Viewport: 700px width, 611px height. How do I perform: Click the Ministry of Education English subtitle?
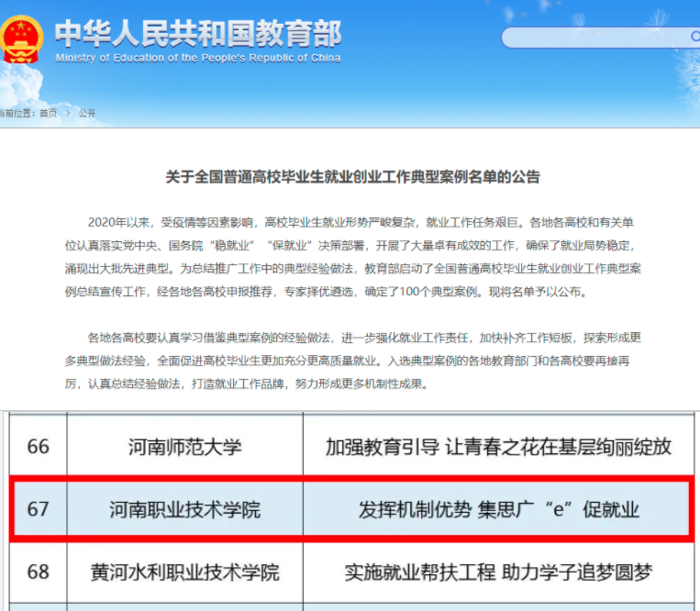[198, 58]
